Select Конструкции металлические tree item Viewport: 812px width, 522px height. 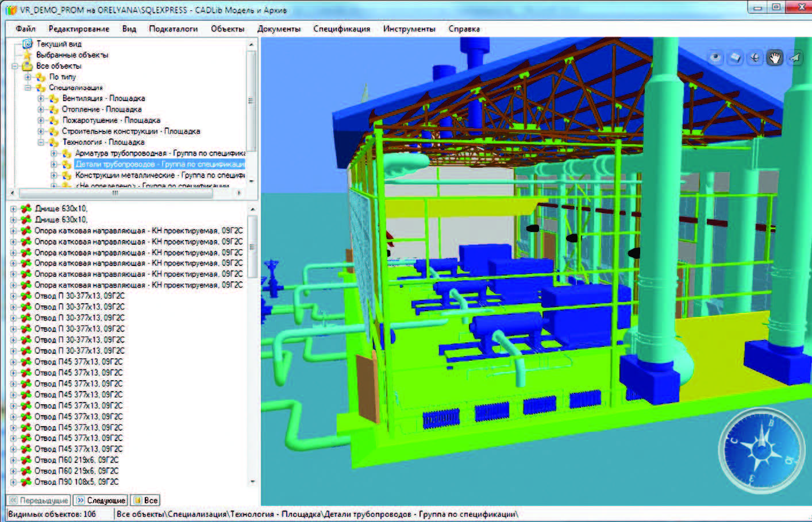pos(125,175)
